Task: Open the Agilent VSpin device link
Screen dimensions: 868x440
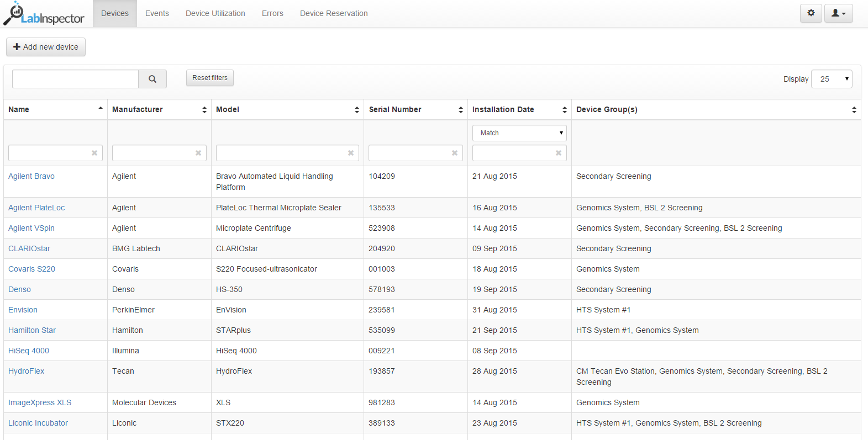Action: tap(31, 228)
